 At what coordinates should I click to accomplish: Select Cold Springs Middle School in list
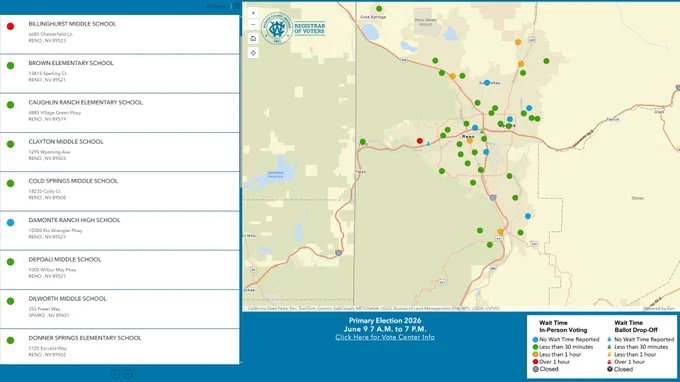coord(119,191)
